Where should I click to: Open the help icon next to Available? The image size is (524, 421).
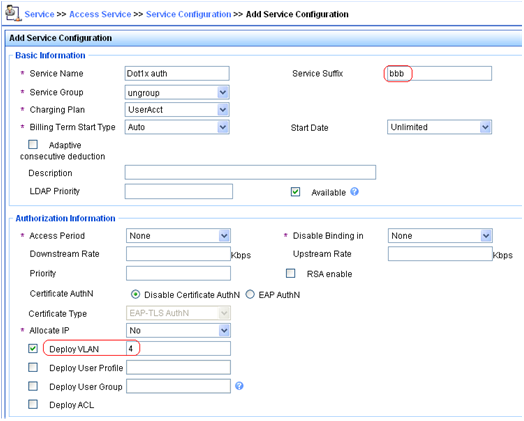(355, 192)
